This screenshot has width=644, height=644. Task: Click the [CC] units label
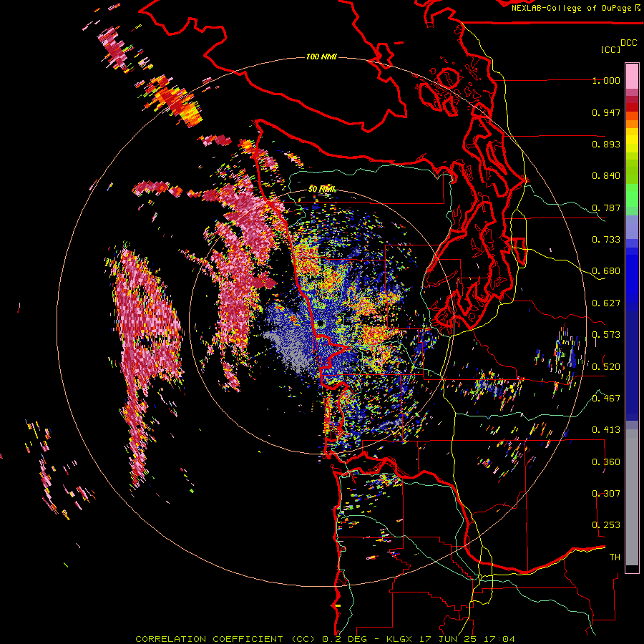(x=610, y=49)
